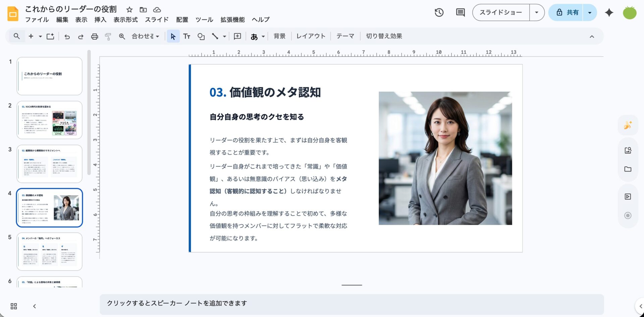
Task: Expand the new slide layout dropdown arrow
Action: click(x=40, y=37)
